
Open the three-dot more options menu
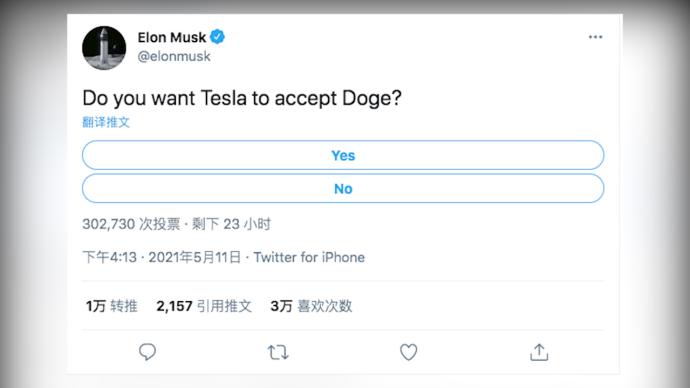coord(595,37)
